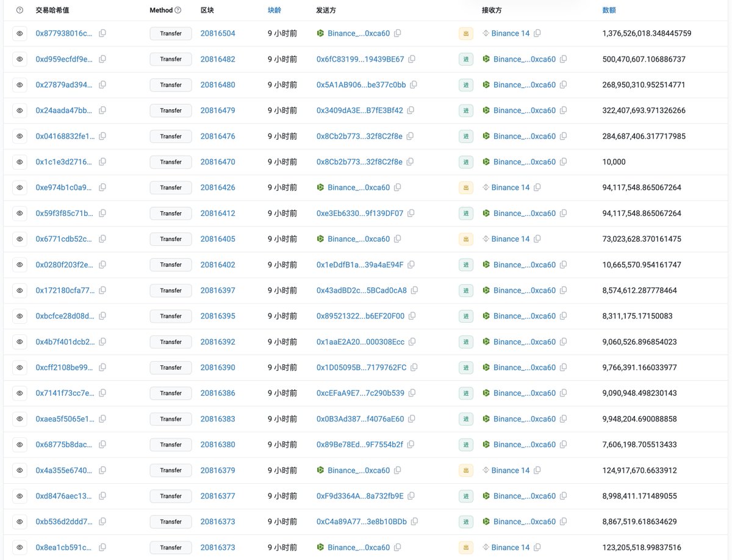Click the 区块 column header
The height and width of the screenshot is (560, 732).
[207, 10]
